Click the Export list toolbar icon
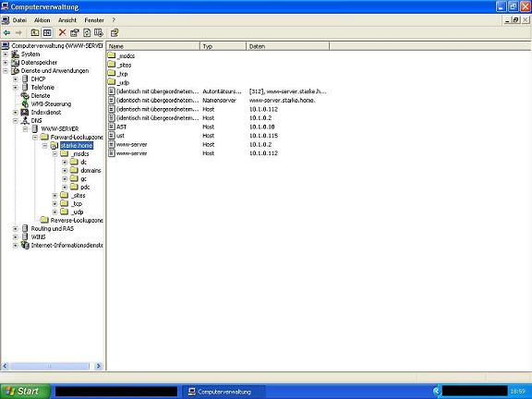The height and width of the screenshot is (399, 532). 99,32
